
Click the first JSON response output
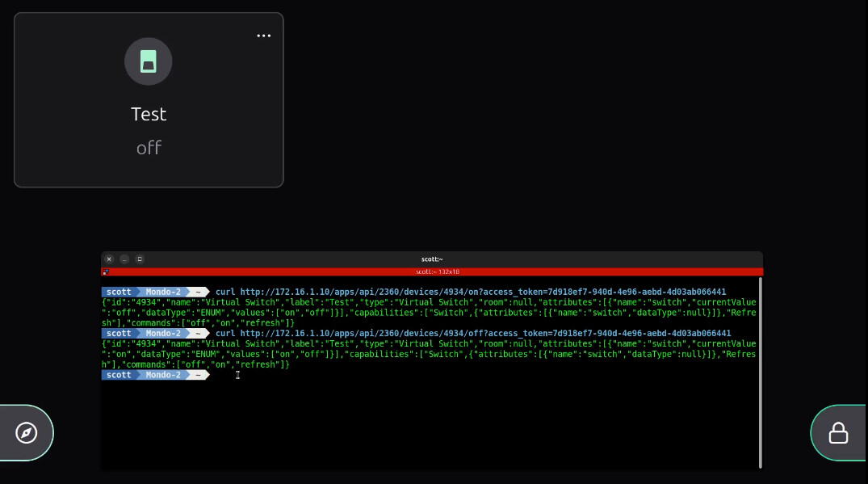[428, 313]
